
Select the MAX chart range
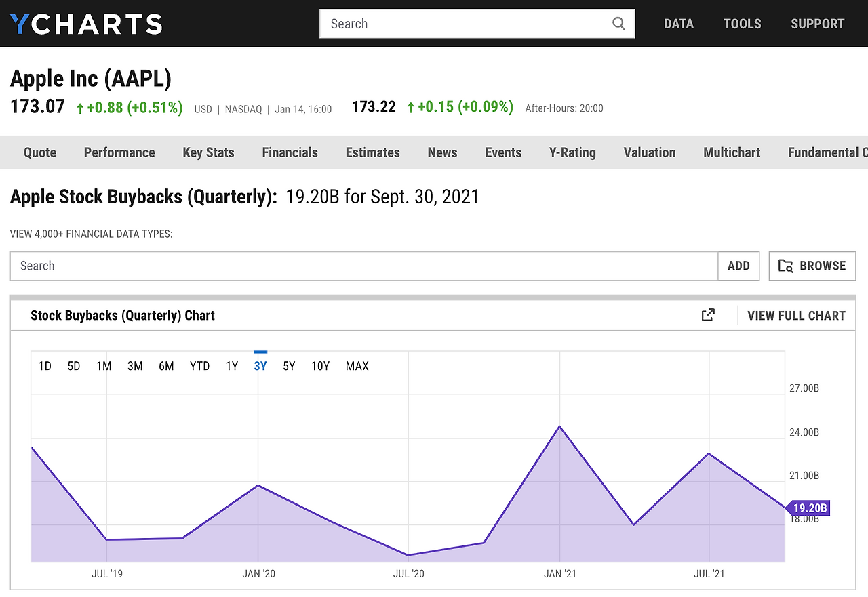[x=357, y=366]
